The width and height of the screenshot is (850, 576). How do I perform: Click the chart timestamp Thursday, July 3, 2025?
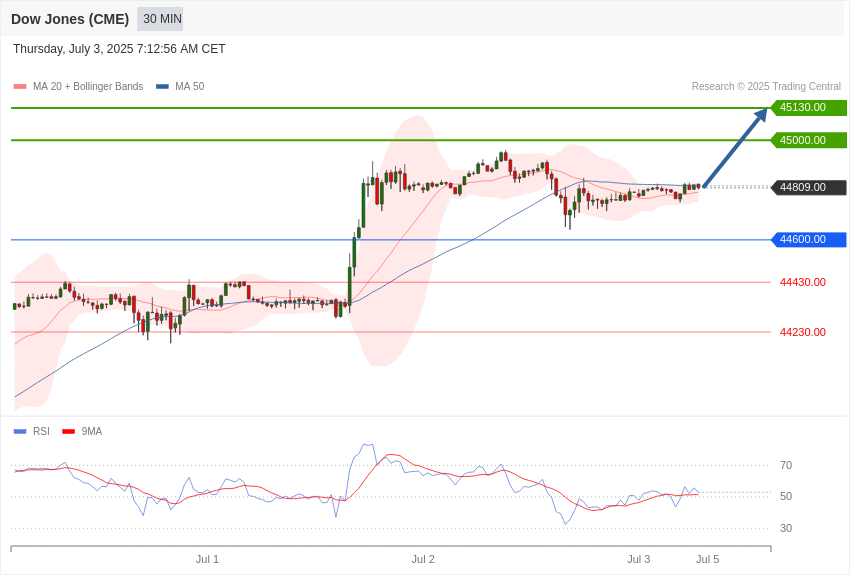119,49
